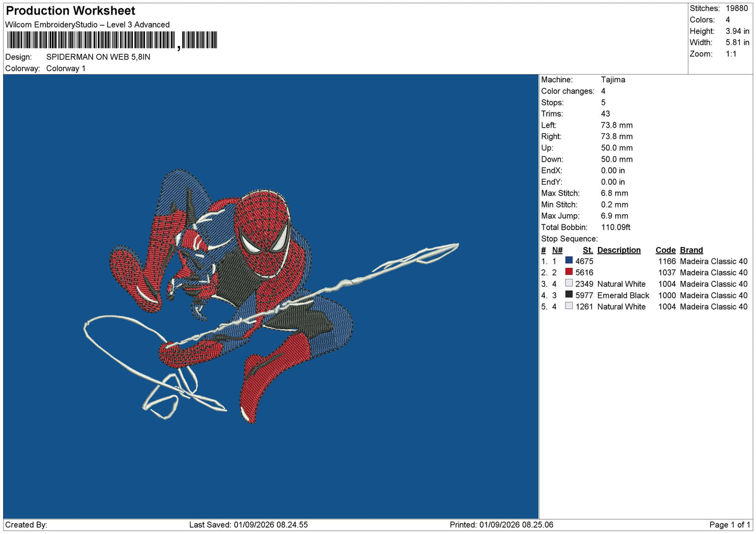The width and height of the screenshot is (756, 534).
Task: Click the blue color swatch for thread 4675
Action: 569,260
